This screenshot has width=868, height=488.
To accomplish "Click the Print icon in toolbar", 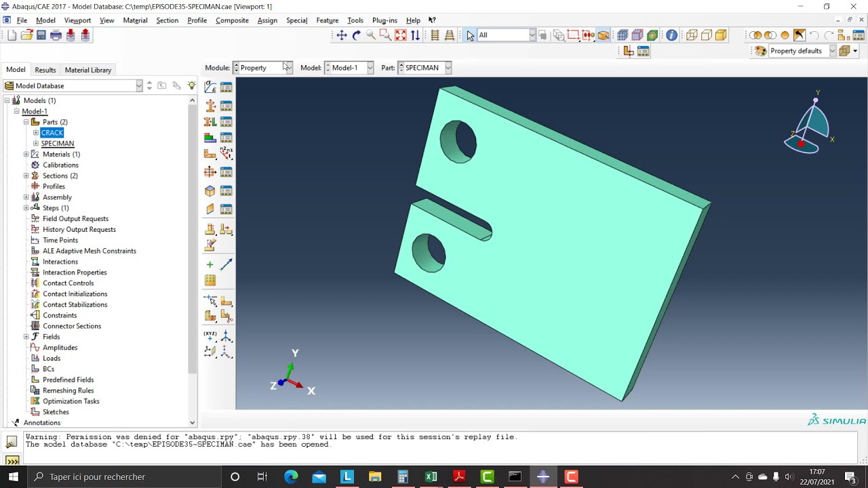I will [x=56, y=35].
